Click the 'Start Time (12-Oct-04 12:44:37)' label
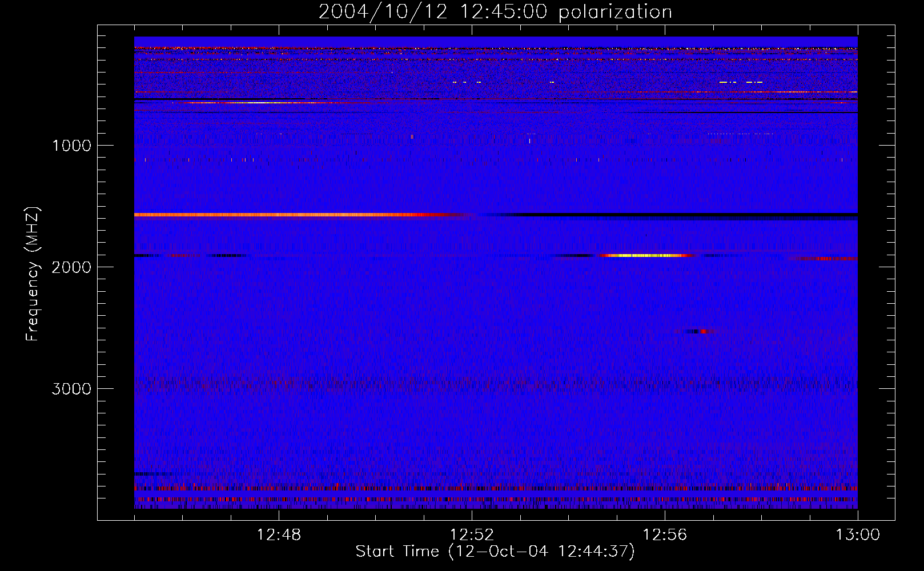The width and height of the screenshot is (924, 571). (495, 551)
